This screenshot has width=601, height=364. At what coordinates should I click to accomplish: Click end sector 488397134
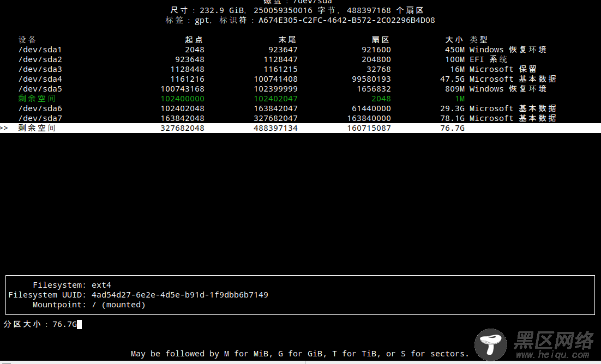click(275, 128)
